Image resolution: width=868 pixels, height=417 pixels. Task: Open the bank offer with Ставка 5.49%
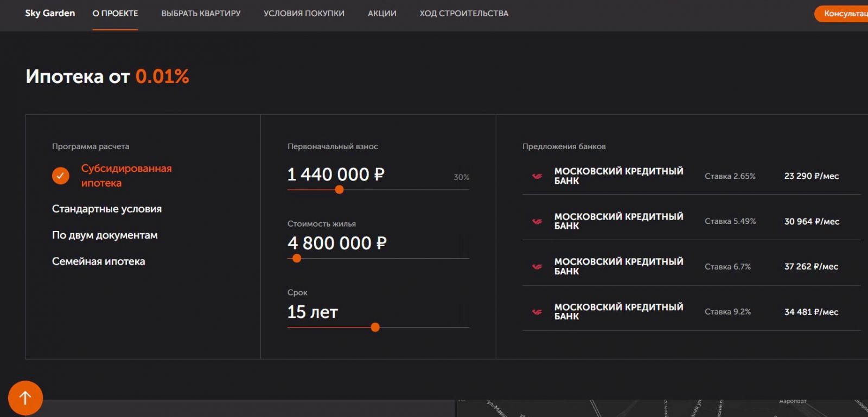click(x=692, y=221)
